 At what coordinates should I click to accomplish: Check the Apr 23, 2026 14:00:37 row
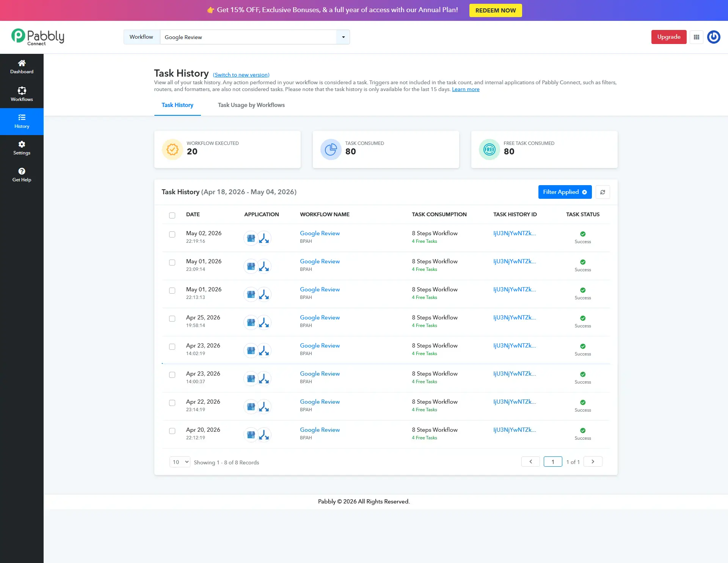(172, 375)
